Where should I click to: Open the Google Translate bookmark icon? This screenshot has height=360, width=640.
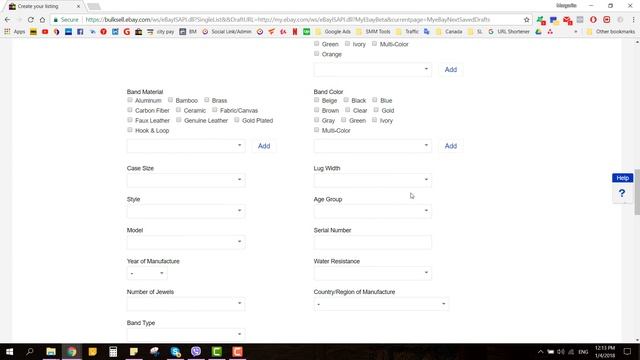tap(427, 31)
